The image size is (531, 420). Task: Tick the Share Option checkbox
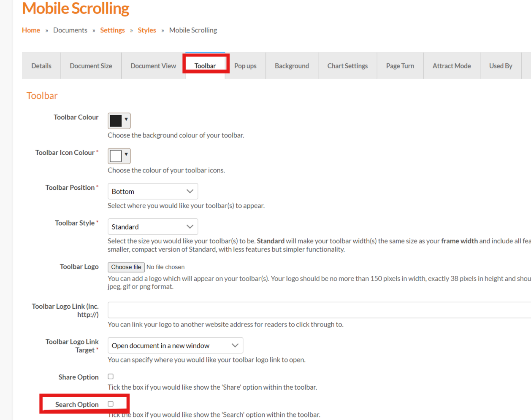(x=111, y=377)
